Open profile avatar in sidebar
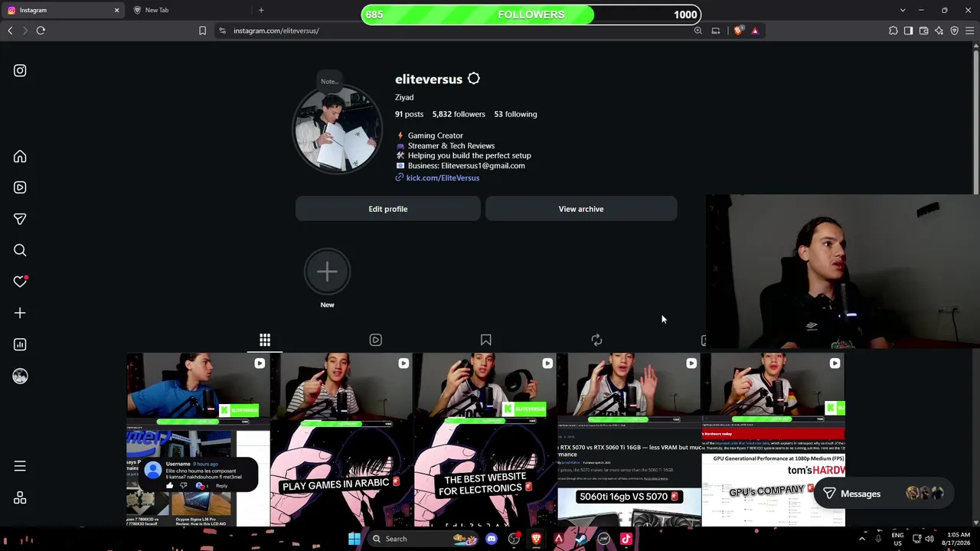The image size is (980, 551). coord(20,376)
